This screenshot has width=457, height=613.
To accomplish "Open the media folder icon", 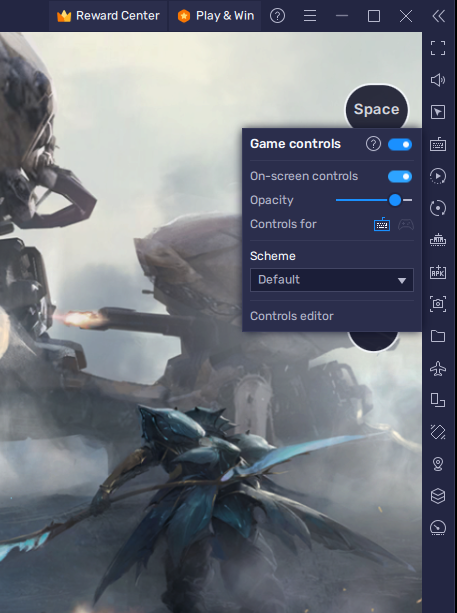I will pyautogui.click(x=438, y=336).
